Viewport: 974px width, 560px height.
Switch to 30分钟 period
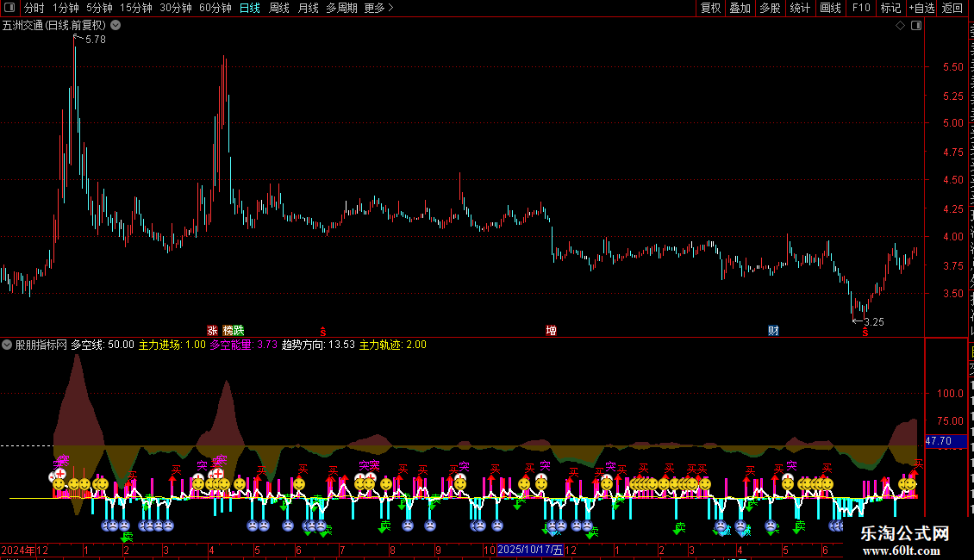coord(176,8)
